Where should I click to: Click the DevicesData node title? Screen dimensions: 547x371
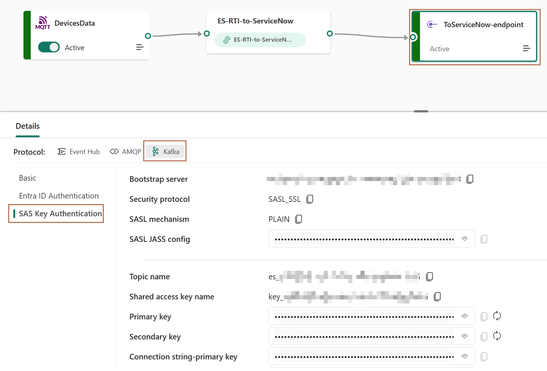(x=75, y=23)
